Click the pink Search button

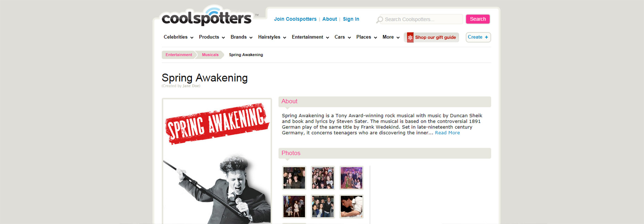point(478,19)
